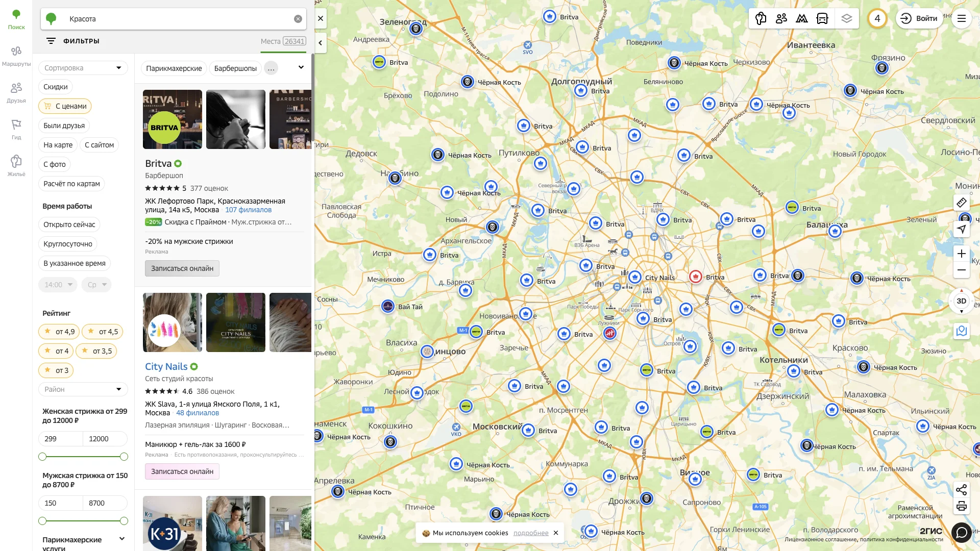Expand the category chips chevron
The image size is (980, 551).
coord(301,67)
